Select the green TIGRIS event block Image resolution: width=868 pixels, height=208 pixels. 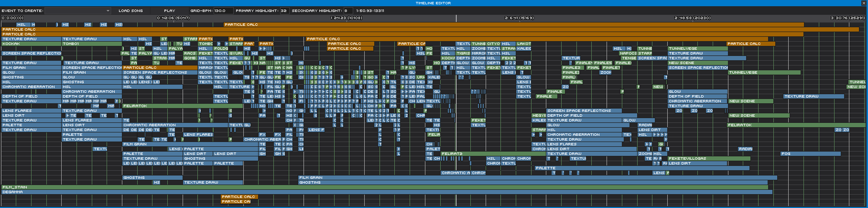point(463,54)
